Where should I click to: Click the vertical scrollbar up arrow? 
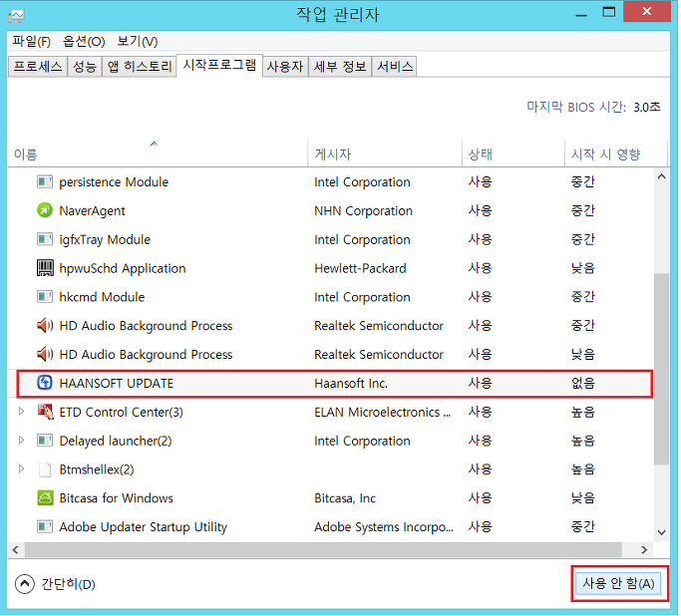click(x=661, y=176)
